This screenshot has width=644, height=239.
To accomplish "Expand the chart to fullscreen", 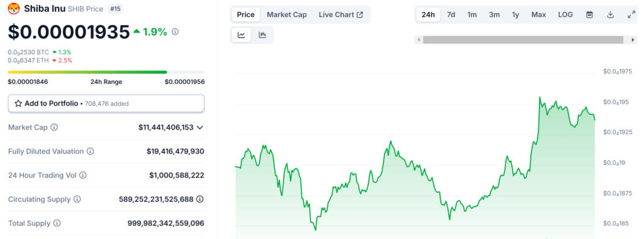I will [x=631, y=15].
